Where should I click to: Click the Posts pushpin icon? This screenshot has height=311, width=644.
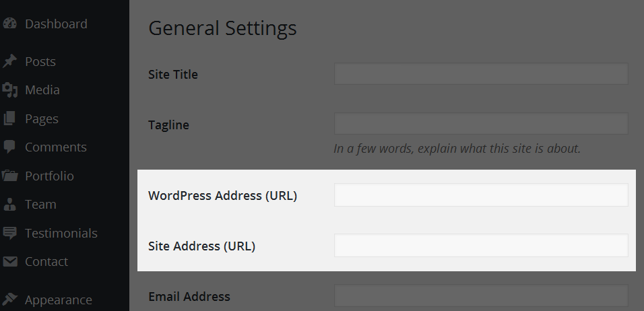(x=9, y=61)
